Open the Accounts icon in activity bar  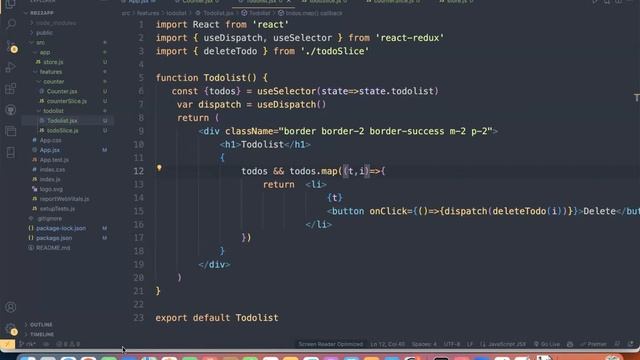11,307
